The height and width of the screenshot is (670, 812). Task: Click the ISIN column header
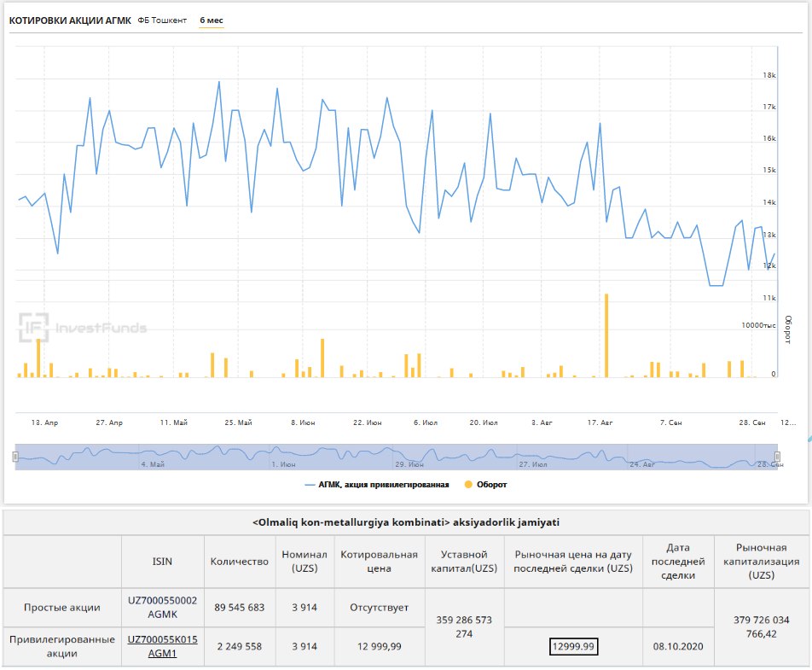(x=162, y=562)
